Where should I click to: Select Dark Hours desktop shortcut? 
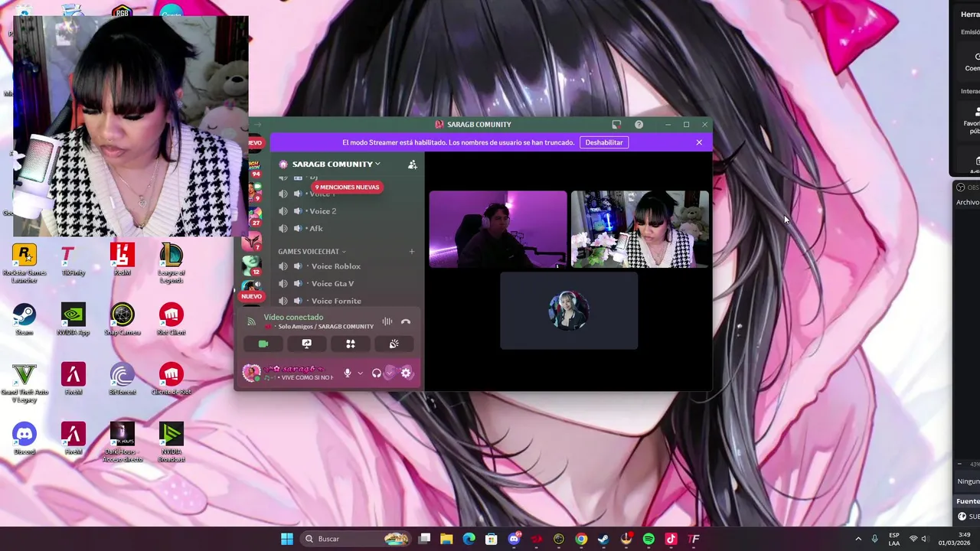122,442
